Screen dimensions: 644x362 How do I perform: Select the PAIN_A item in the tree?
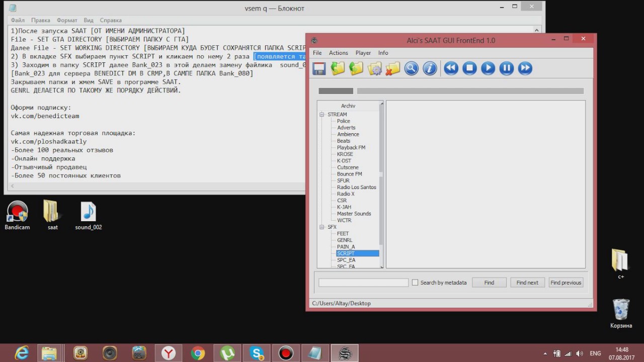[x=346, y=247]
